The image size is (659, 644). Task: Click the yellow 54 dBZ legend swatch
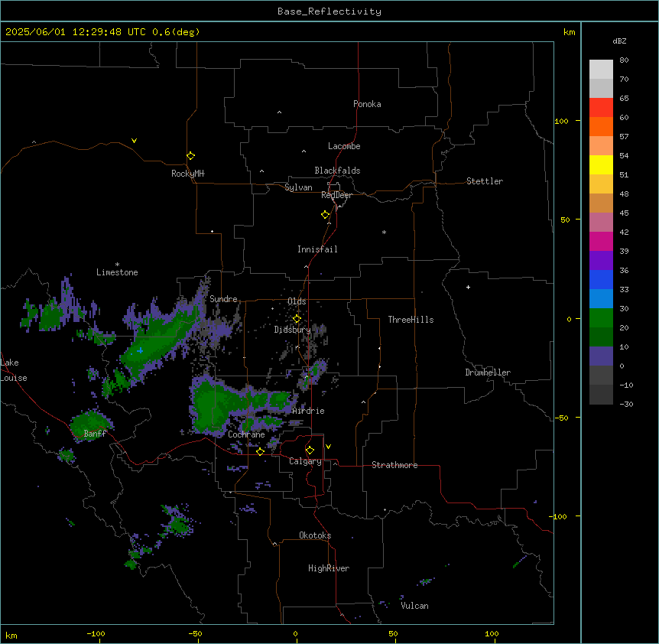pos(601,164)
